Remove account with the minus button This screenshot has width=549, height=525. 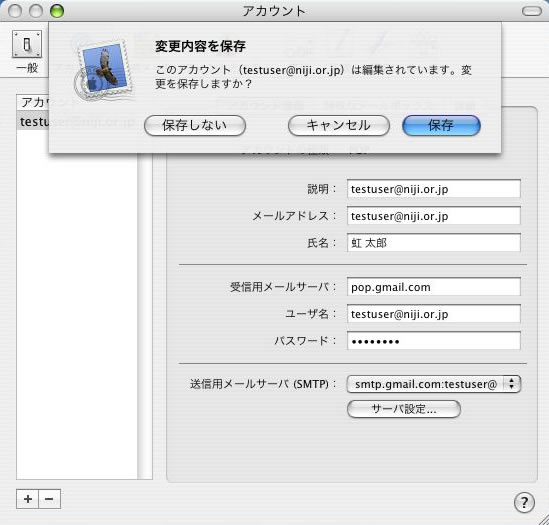pyautogui.click(x=49, y=499)
